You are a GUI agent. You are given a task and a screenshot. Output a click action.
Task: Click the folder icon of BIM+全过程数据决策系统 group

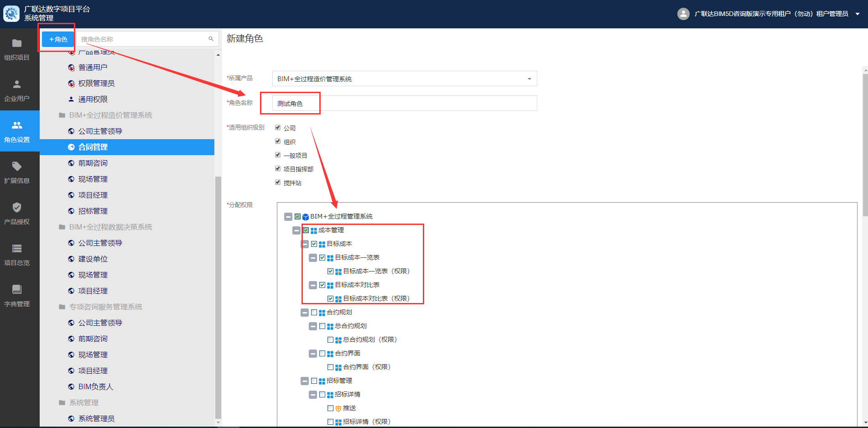pos(62,227)
